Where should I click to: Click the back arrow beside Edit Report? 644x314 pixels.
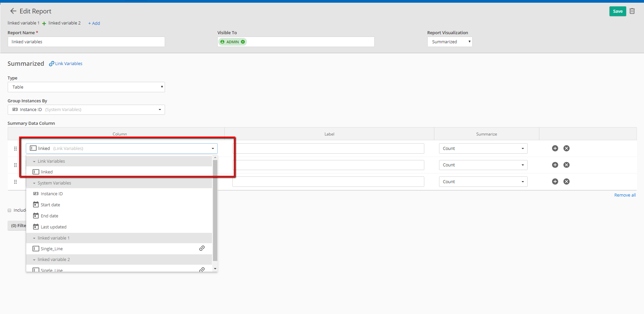point(13,11)
